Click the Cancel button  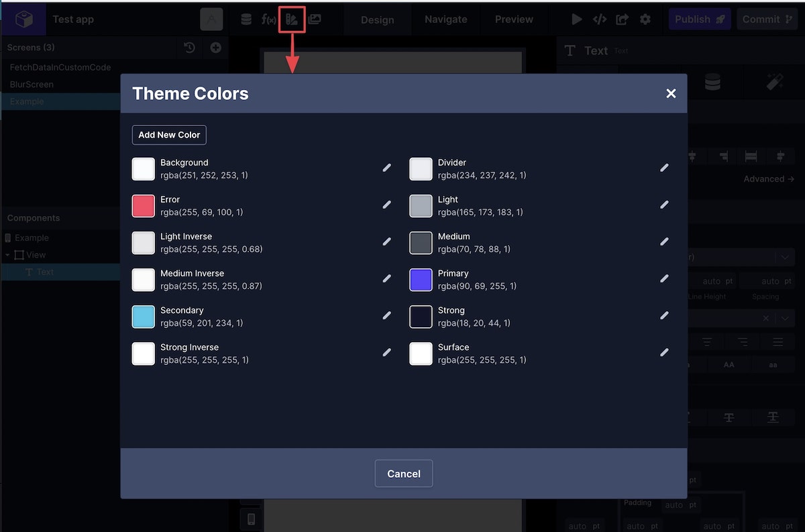click(x=404, y=474)
